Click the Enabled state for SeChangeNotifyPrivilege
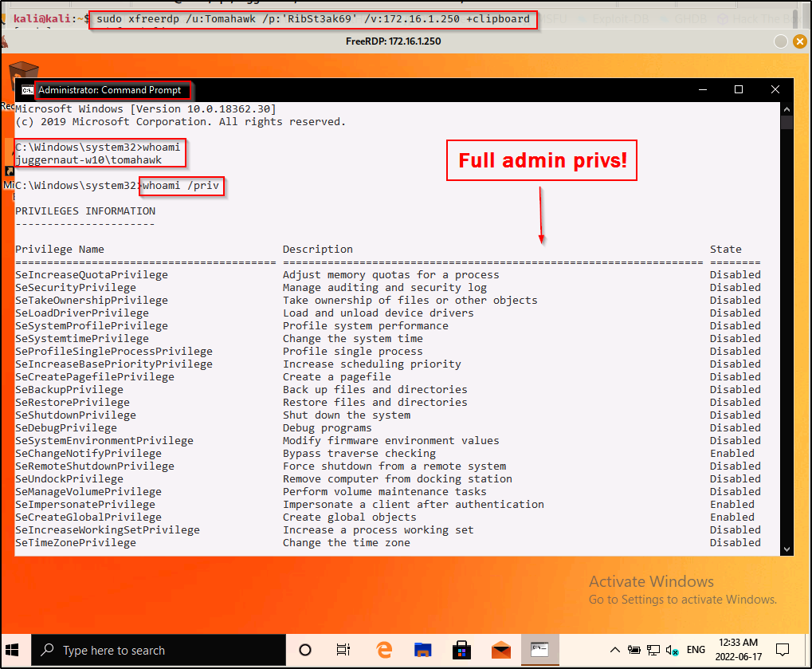 [732, 454]
